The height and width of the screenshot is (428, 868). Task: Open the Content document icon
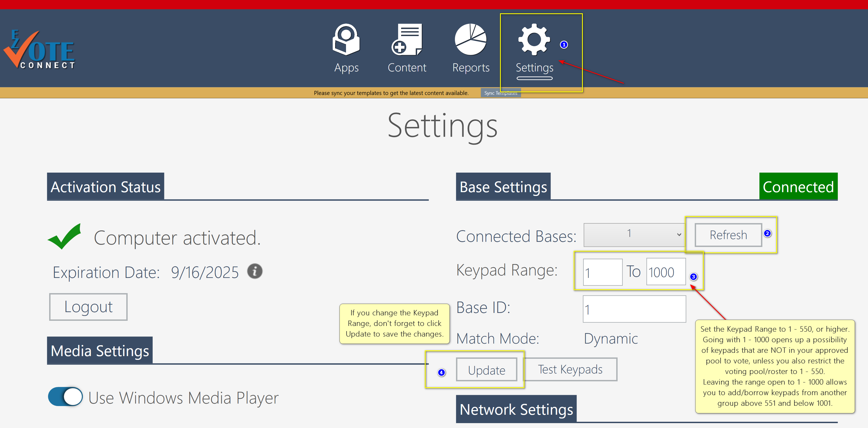coord(407,39)
